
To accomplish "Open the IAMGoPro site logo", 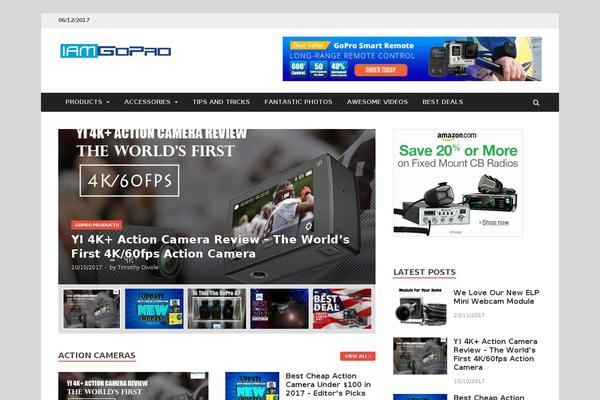I will point(115,51).
